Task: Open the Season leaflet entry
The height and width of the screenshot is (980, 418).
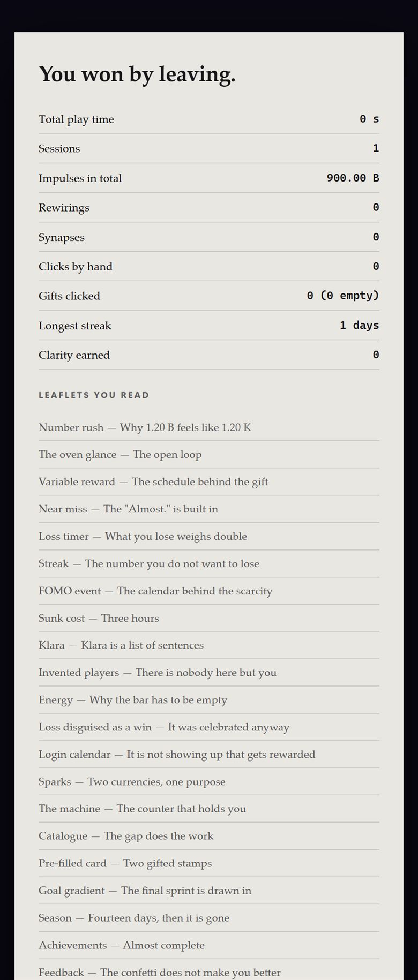Action: [x=209, y=918]
